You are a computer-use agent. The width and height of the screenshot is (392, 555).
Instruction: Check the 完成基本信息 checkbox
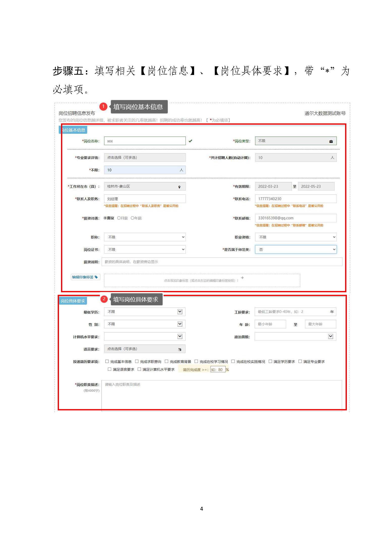(107, 361)
